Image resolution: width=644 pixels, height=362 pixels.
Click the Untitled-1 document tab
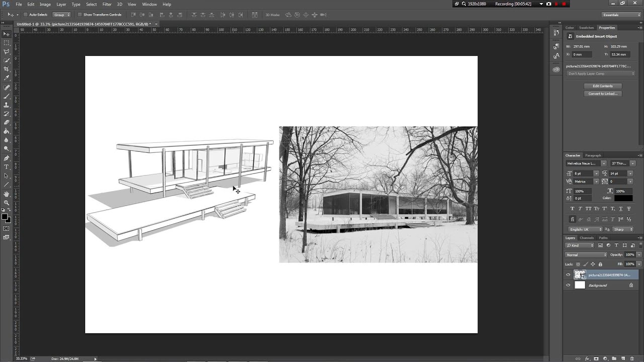tap(87, 24)
